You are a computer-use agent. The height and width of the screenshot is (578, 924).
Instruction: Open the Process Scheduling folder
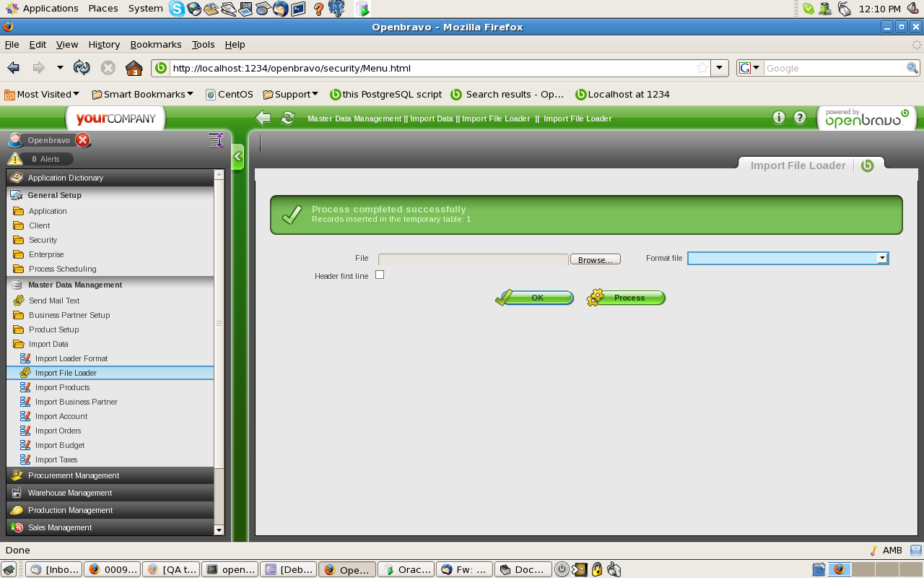(63, 269)
